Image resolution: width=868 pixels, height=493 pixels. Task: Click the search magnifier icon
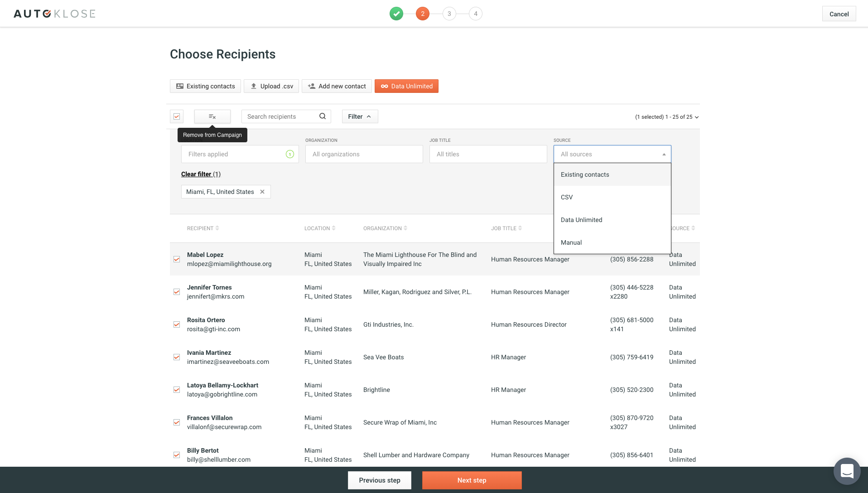coord(323,116)
